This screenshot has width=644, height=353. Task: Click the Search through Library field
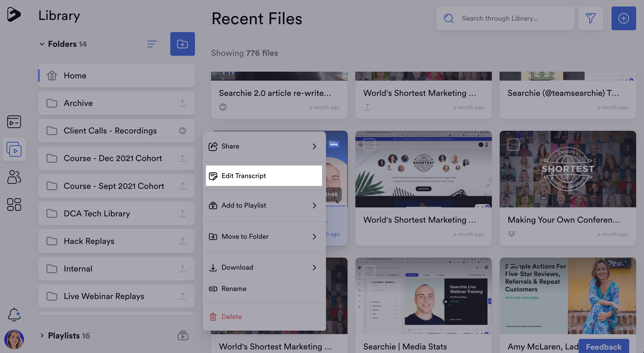(505, 18)
